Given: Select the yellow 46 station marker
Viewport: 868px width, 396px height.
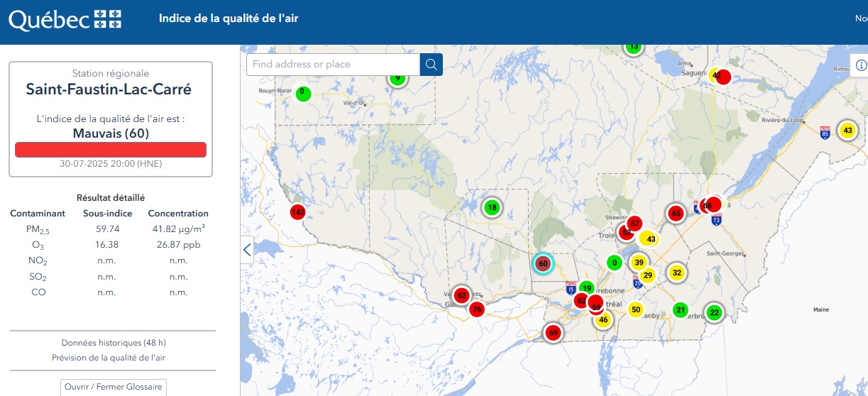Looking at the screenshot, I should 603,319.
